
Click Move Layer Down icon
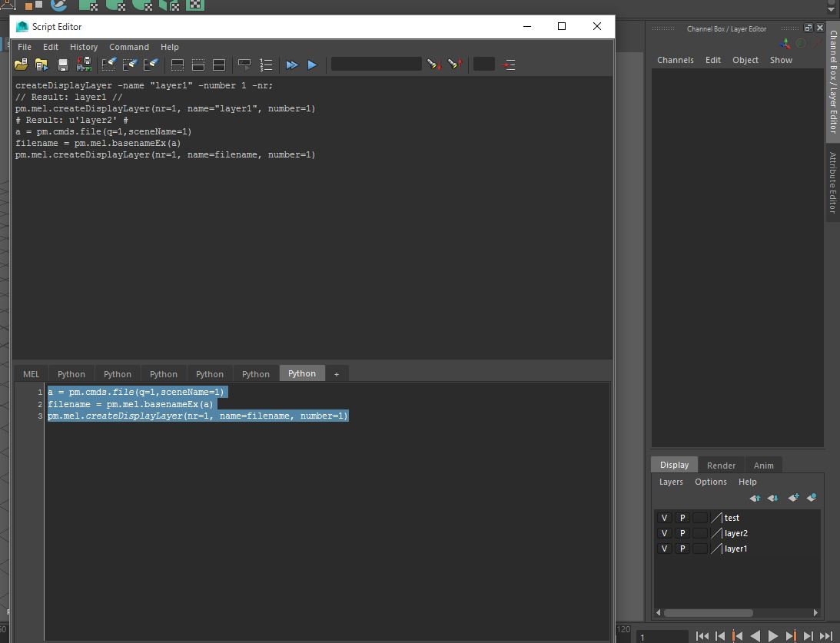772,498
